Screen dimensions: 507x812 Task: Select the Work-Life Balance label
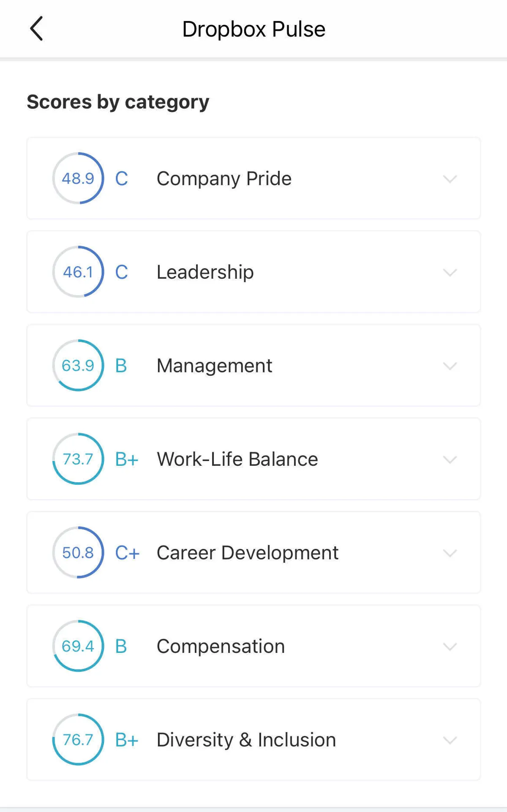coord(237,459)
